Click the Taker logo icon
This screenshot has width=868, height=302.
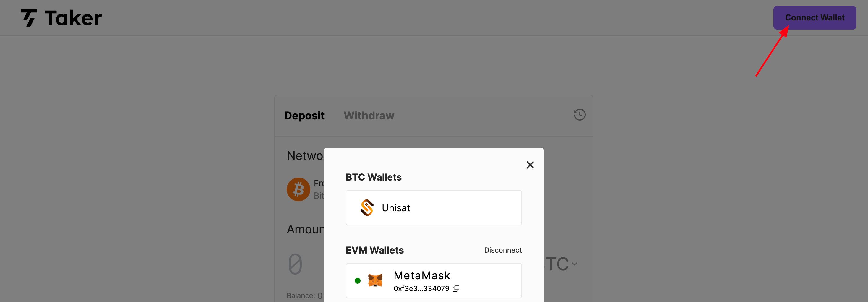29,17
